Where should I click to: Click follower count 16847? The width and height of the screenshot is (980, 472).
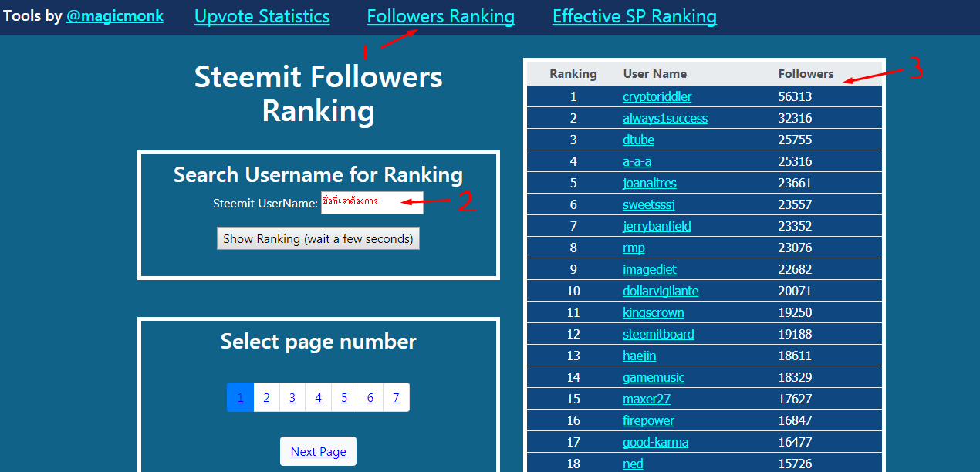coord(795,420)
